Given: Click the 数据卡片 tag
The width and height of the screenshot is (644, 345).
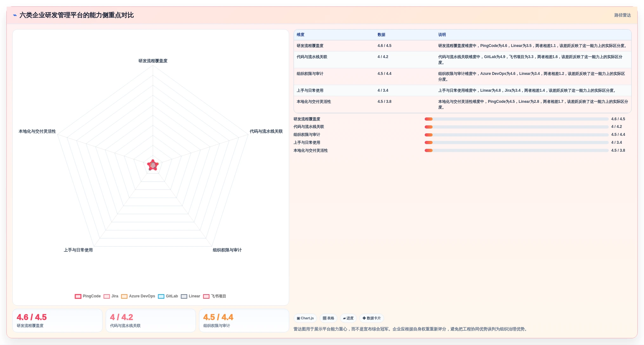Looking at the screenshot, I should tap(372, 318).
